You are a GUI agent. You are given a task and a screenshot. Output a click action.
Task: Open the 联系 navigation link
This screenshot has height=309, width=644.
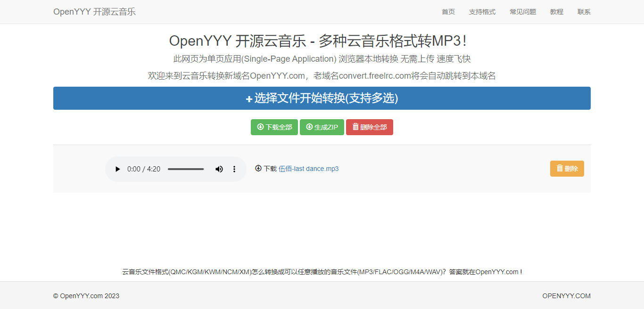(584, 12)
